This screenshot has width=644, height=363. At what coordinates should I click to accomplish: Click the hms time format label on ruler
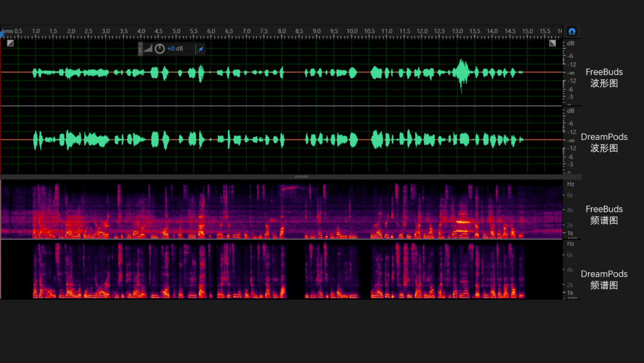(x=8, y=31)
